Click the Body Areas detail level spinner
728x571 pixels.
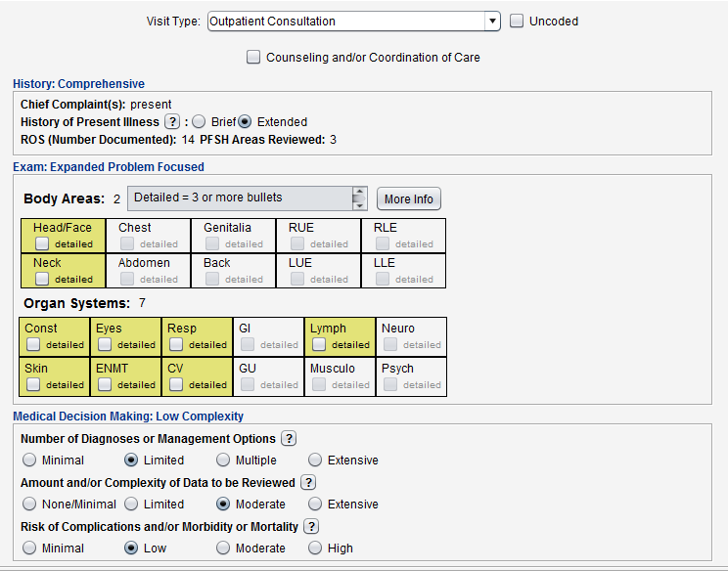pos(359,198)
